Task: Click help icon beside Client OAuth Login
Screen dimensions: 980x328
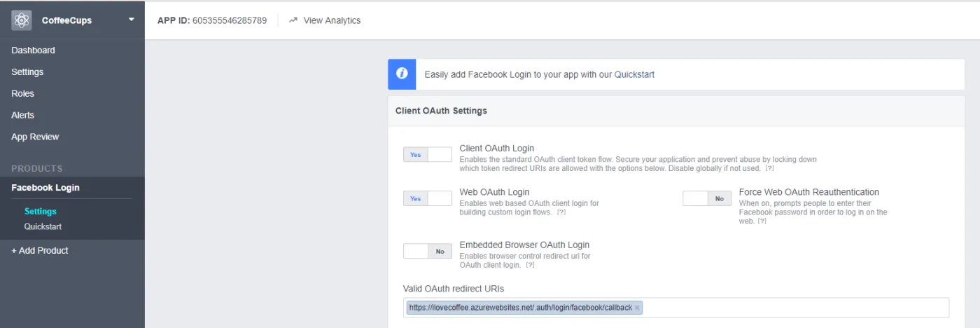Action: 769,169
